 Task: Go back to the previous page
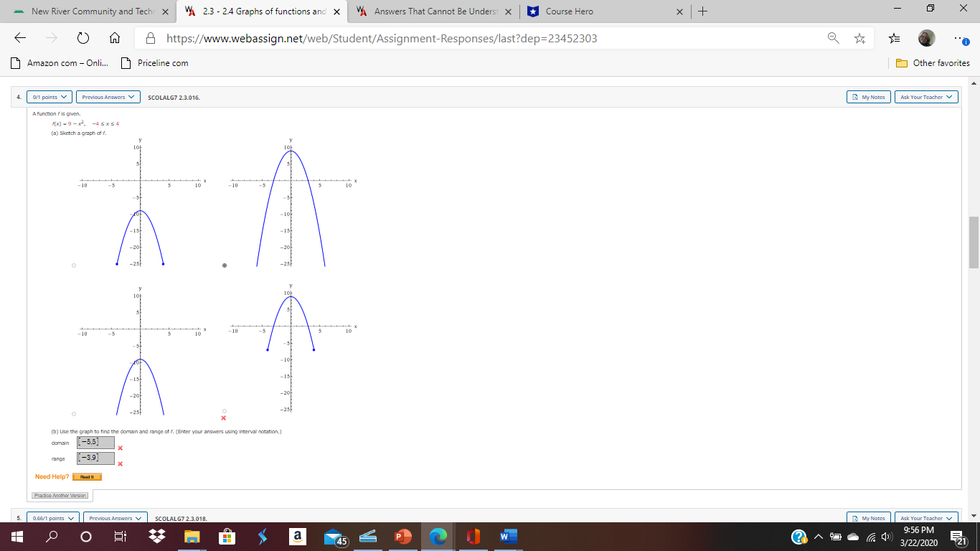pos(20,39)
